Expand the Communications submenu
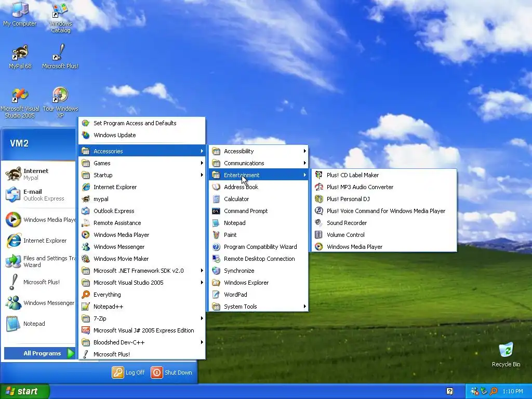The height and width of the screenshot is (399, 532). (x=259, y=163)
